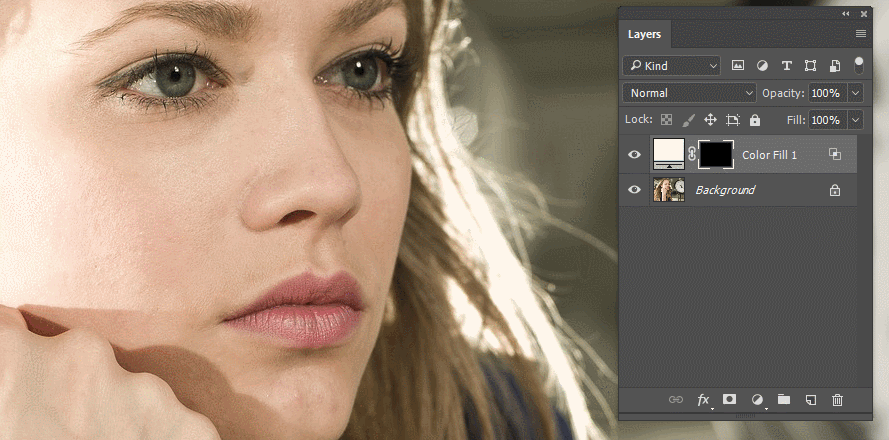Image resolution: width=889 pixels, height=440 pixels.
Task: Click the Opacity 100% value field
Action: coord(828,93)
